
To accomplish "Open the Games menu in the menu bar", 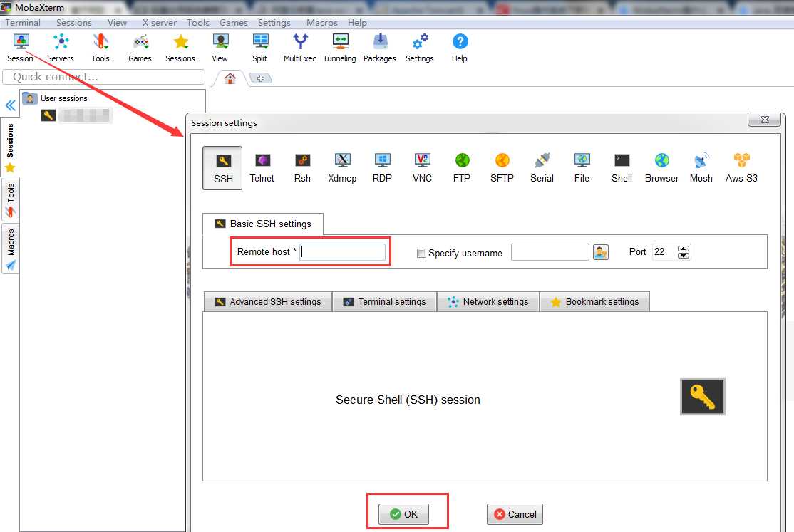I will point(234,23).
